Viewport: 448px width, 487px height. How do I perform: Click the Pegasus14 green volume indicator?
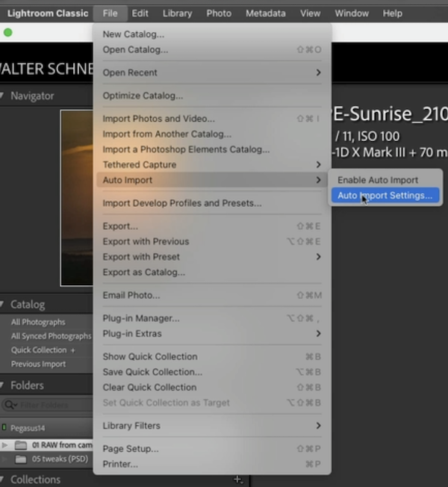pyautogui.click(x=4, y=428)
